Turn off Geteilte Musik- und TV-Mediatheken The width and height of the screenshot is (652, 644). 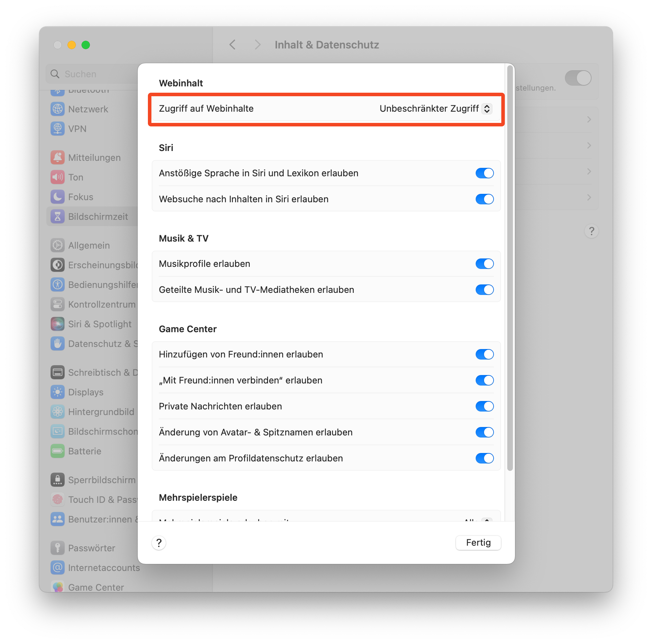click(484, 290)
